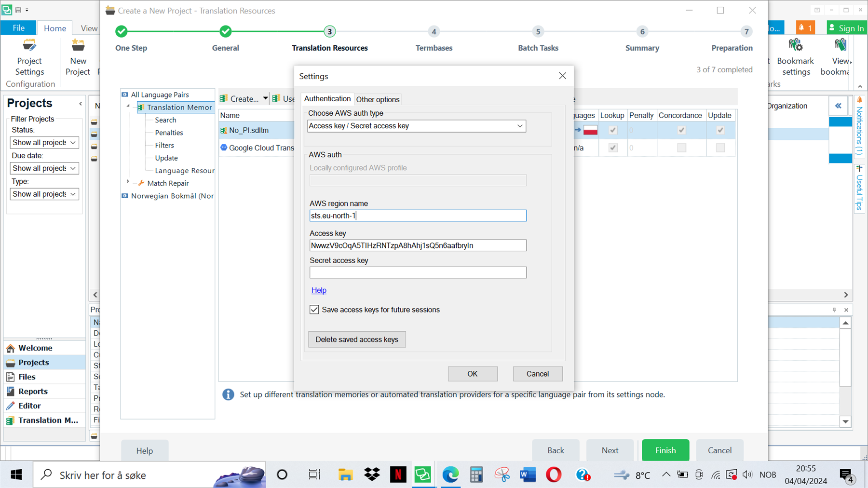Click the AWS region name field
Viewport: 868px width, 488px height.
[x=418, y=216]
